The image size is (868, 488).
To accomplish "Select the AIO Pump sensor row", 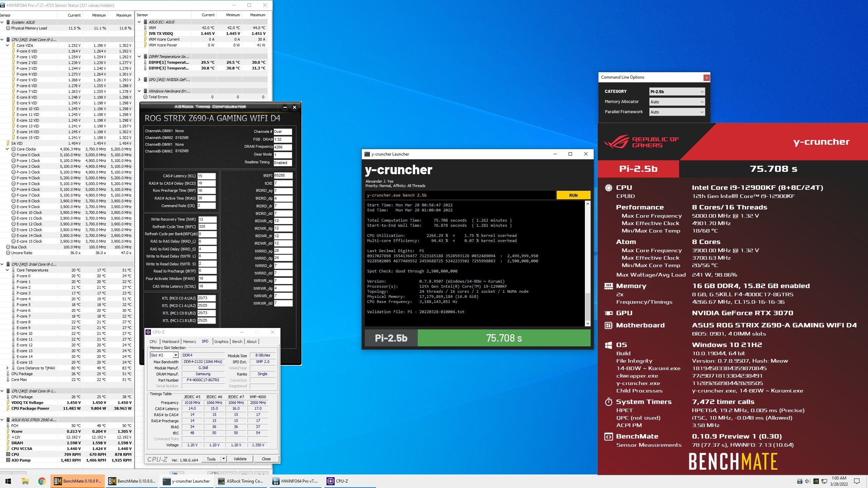I will [x=67, y=460].
